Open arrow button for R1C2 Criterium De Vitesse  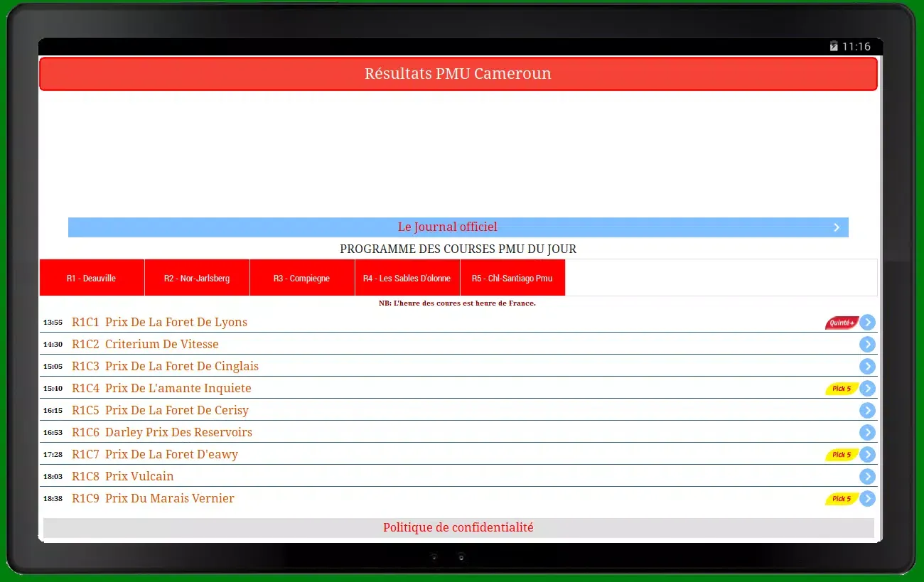(x=867, y=345)
